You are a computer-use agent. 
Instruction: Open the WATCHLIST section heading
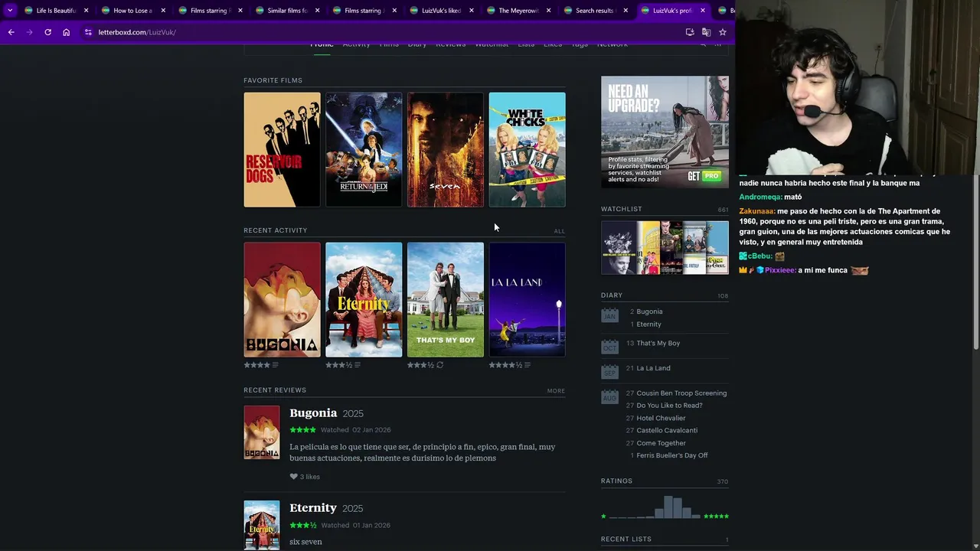coord(622,209)
